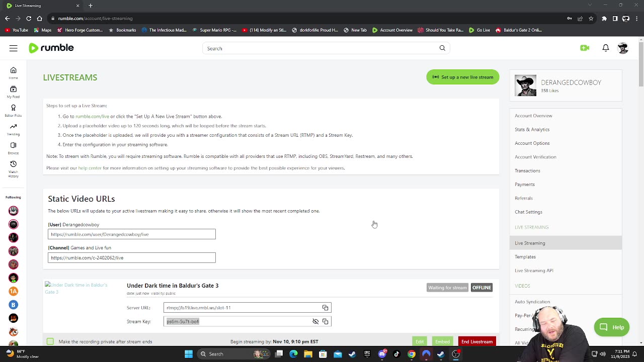Open the user avatar menu in header
The width and height of the screenshot is (644, 362).
(x=623, y=48)
